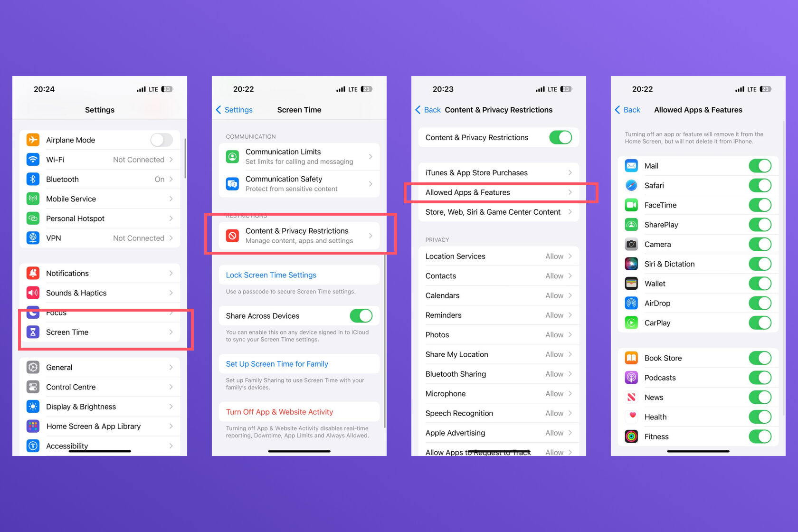Tap the Mail app icon
Screen dimensions: 798x532
631,166
